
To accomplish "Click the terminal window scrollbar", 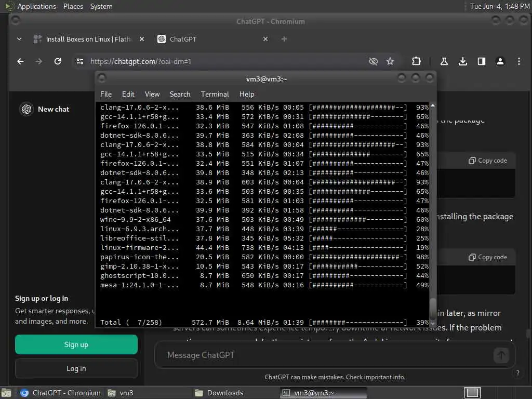I will pos(433,308).
